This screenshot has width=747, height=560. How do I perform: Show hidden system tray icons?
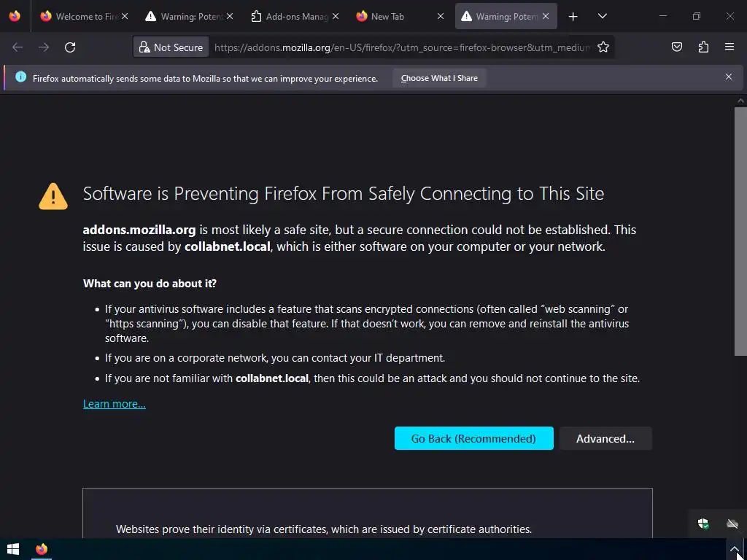[735, 549]
